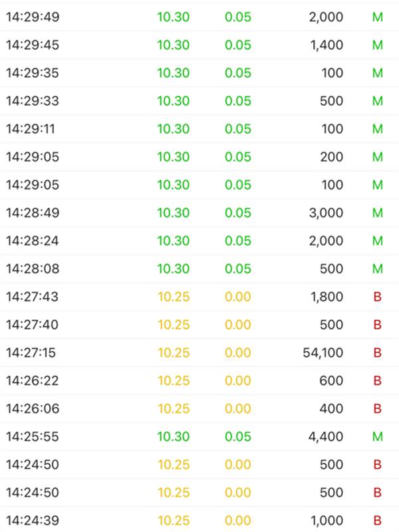This screenshot has height=532, width=399.
Task: Tap the green M marker on 14:25:55 row
Action: point(377,436)
